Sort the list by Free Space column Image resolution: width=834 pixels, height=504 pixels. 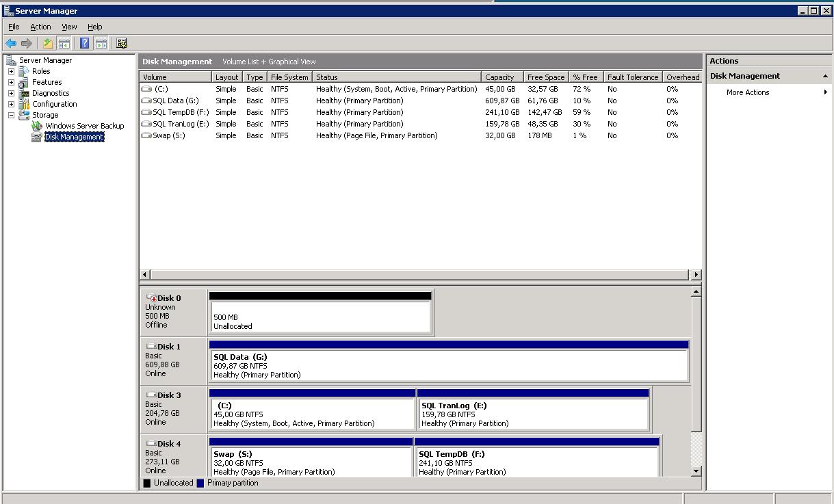(x=545, y=77)
